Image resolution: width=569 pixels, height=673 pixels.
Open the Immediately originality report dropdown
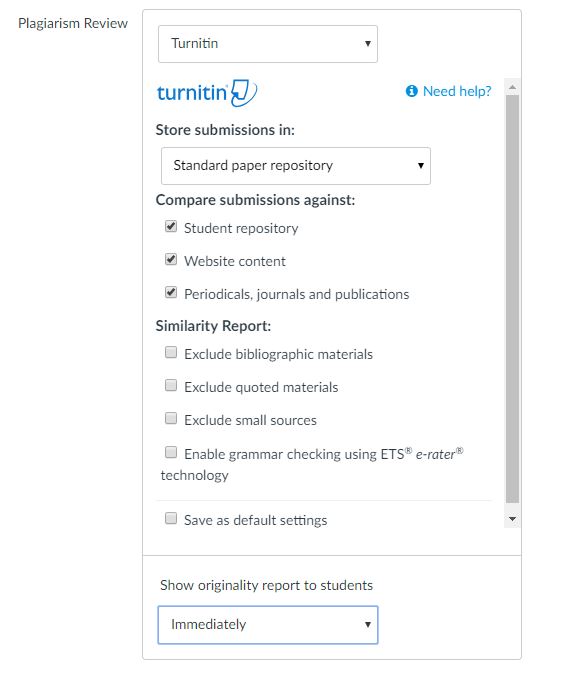pos(268,625)
